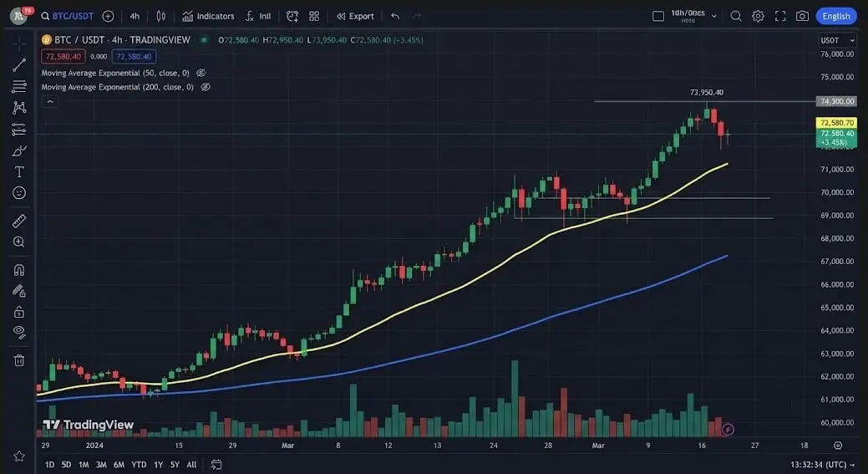Click the Export button

point(355,16)
